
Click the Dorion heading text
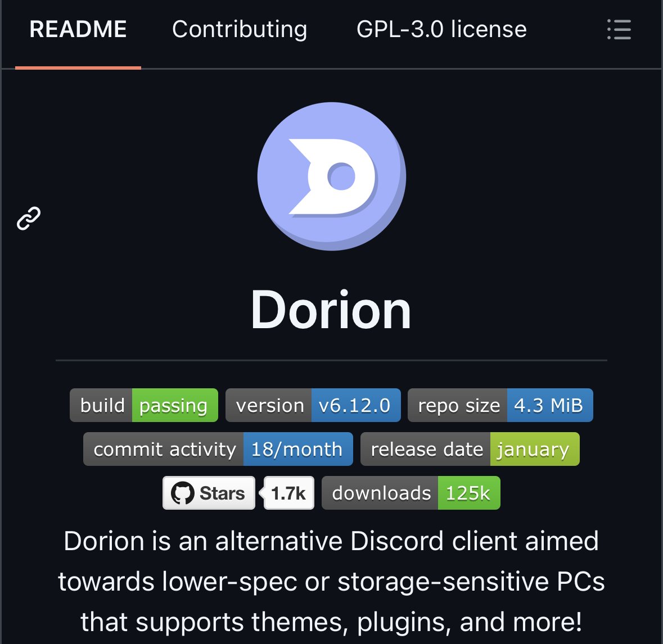click(331, 308)
